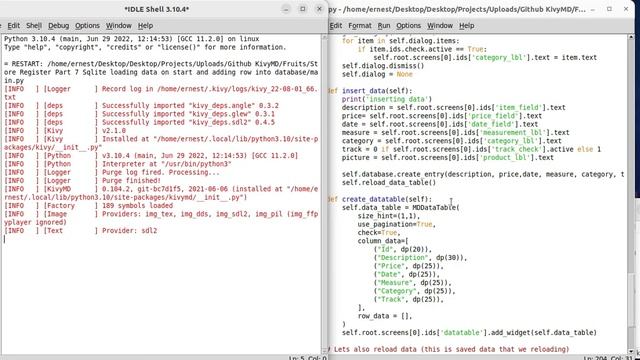The height and width of the screenshot is (360, 640).
Task: Click 'MDDataTable(' in the editor code
Action: (436, 207)
